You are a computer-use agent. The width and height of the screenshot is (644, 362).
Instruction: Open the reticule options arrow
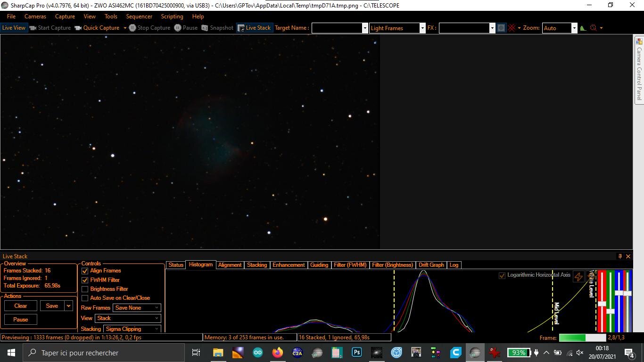click(519, 28)
